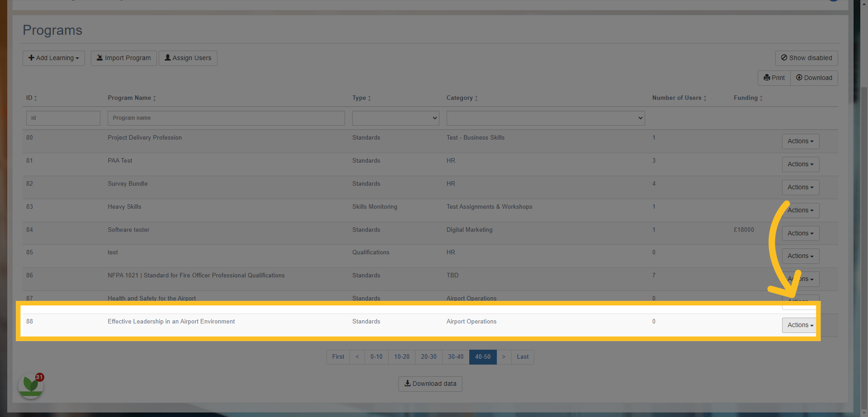Go to previous page with < button
Image resolution: width=868 pixels, height=417 pixels.
click(357, 357)
